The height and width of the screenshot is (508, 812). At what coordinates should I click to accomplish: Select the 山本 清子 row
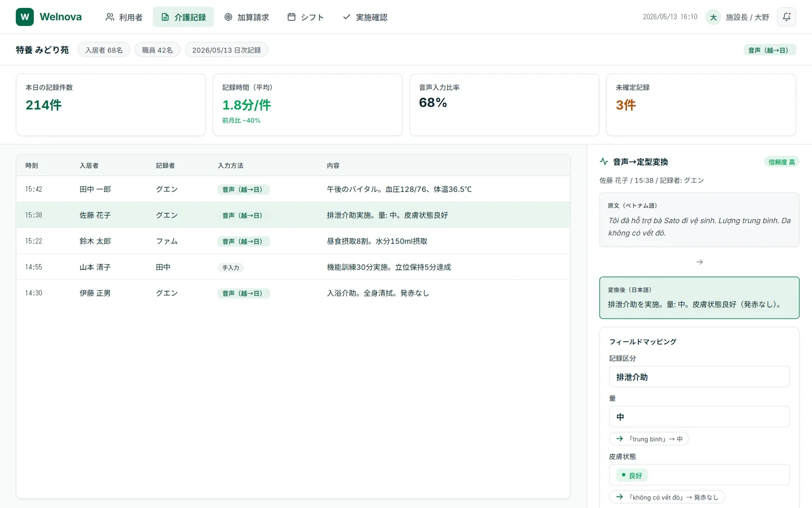coord(293,267)
